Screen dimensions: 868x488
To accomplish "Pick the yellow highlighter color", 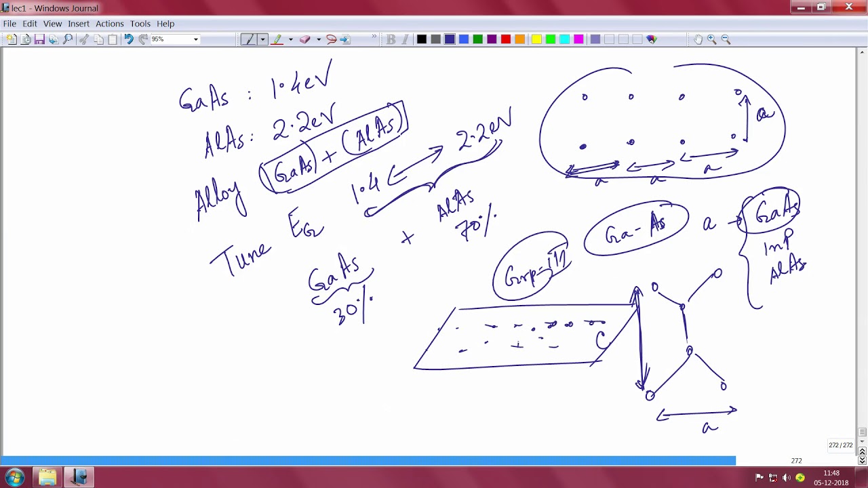I will [536, 39].
